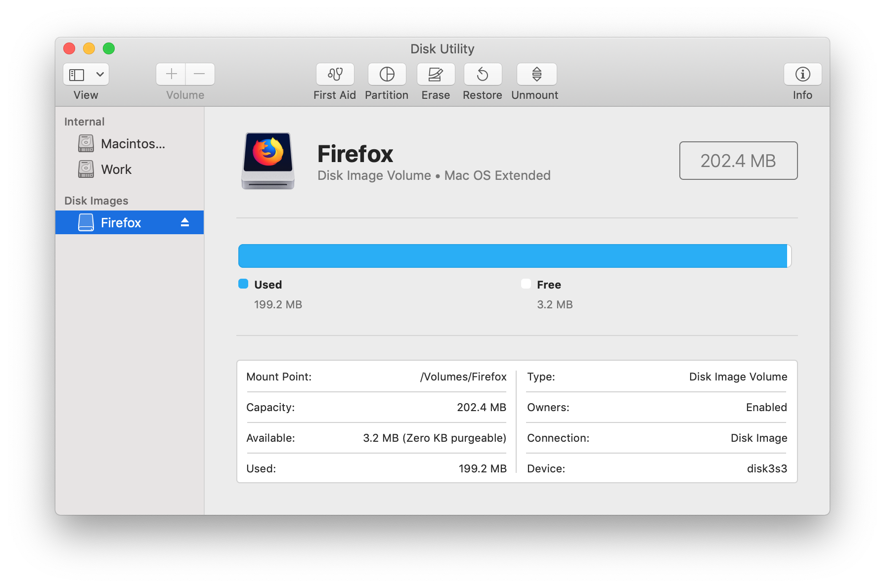This screenshot has width=885, height=588.
Task: Click the Firefox volume icon image
Action: (x=268, y=161)
